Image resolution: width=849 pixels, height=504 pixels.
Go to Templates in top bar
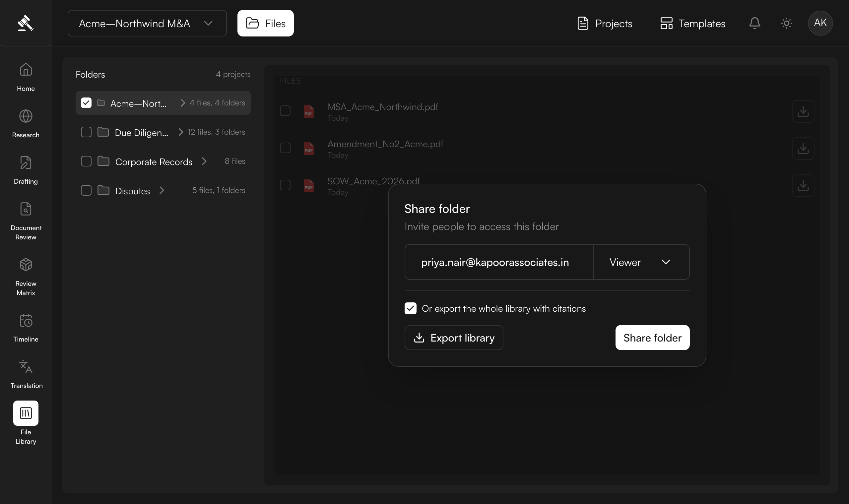pyautogui.click(x=693, y=23)
